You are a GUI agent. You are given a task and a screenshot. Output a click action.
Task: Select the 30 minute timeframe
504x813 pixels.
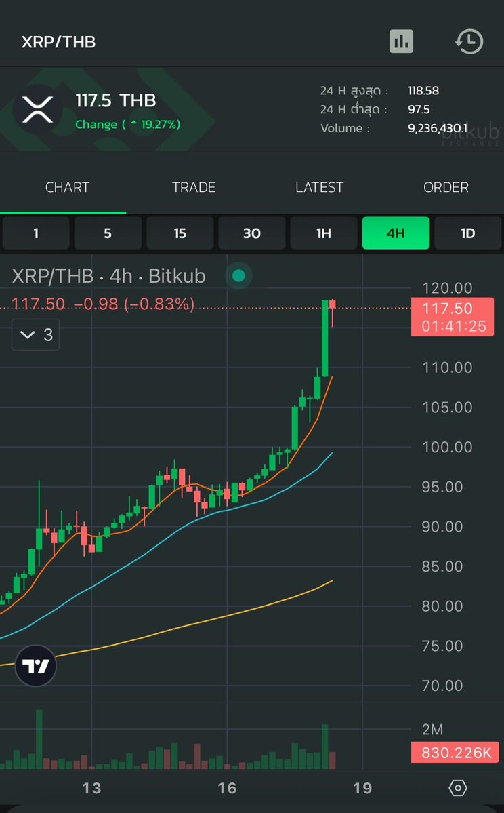[252, 233]
